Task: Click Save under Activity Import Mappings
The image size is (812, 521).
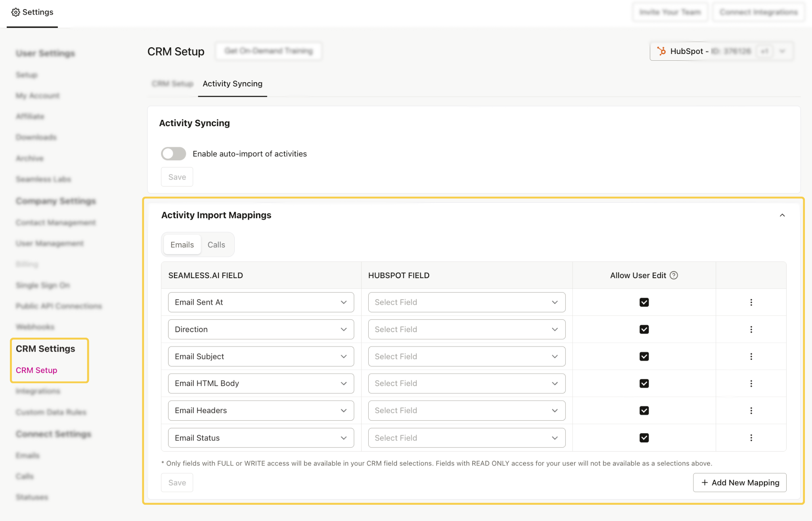Action: point(177,483)
